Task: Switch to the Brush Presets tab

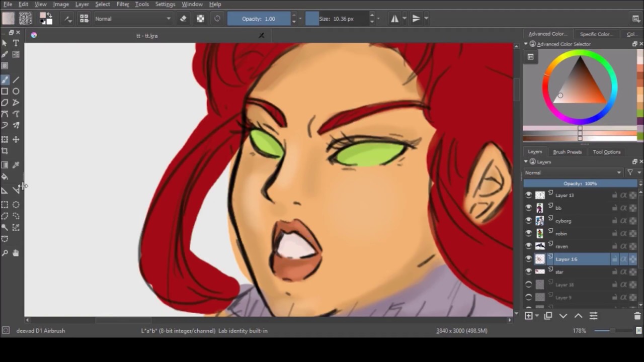Action: point(567,152)
